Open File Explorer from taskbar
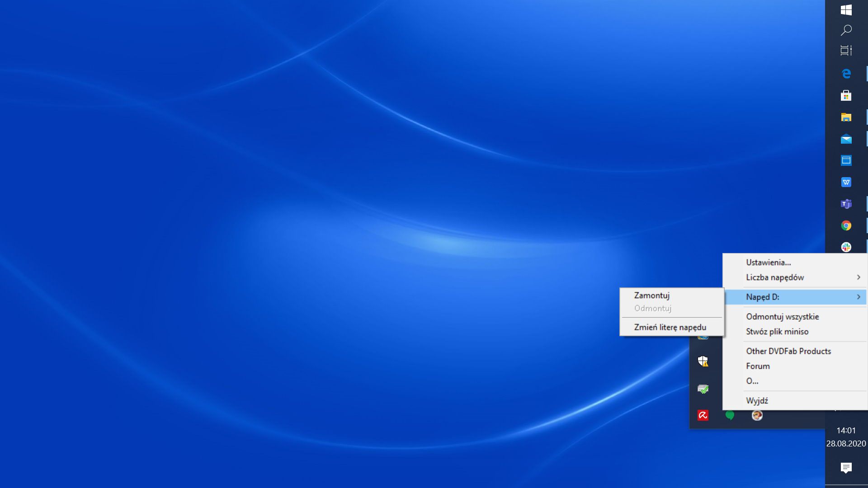 pos(846,117)
